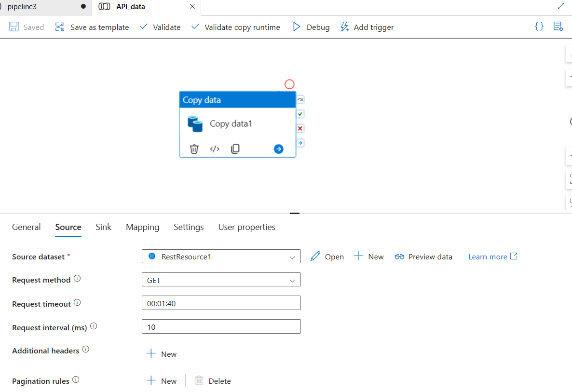This screenshot has height=392, width=572.
Task: Click the red breakpoint circle above the Copy data activity
Action: click(x=289, y=84)
